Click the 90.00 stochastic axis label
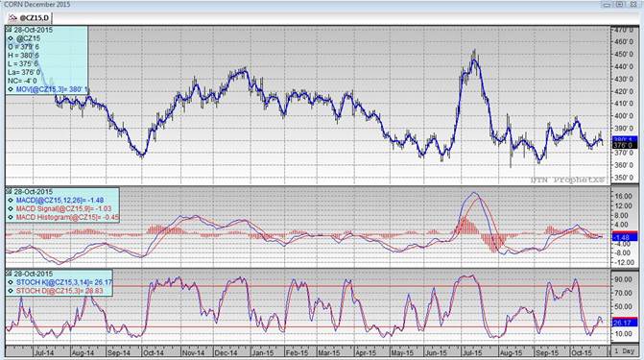Image resolution: width=644 pixels, height=360 pixels. click(x=624, y=279)
